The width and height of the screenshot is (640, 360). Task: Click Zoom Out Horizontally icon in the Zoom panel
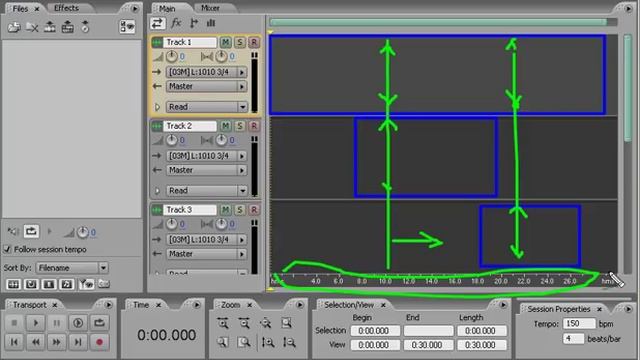[244, 323]
